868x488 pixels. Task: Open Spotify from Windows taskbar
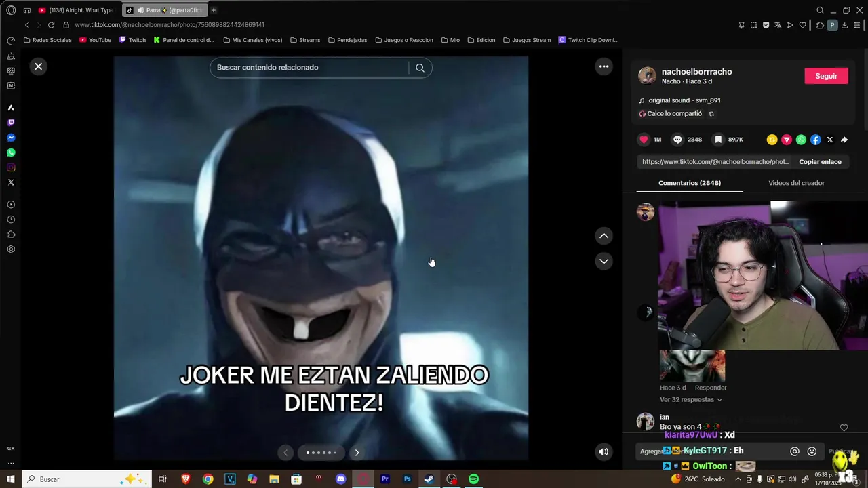[473, 479]
